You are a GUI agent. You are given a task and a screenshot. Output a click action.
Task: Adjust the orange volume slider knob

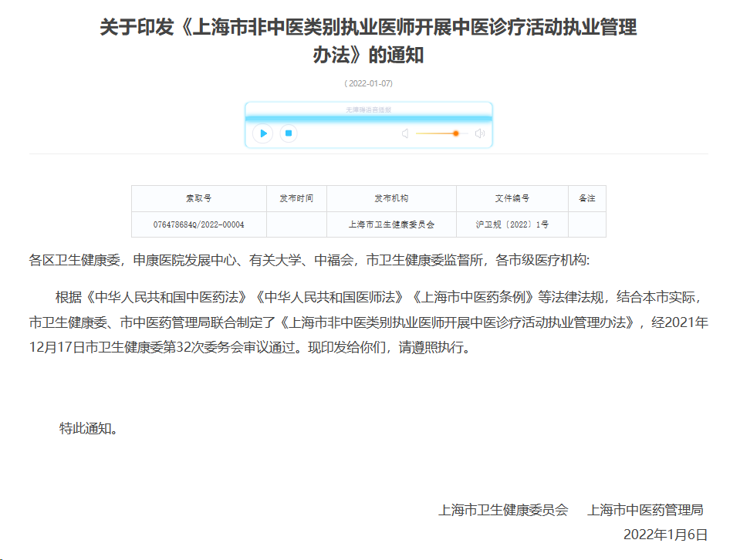pos(454,133)
